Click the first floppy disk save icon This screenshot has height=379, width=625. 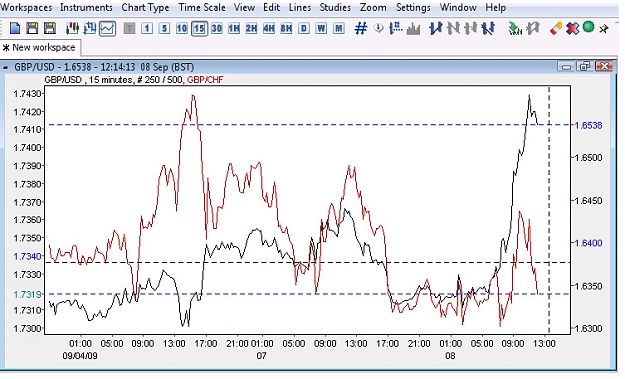tap(32, 28)
